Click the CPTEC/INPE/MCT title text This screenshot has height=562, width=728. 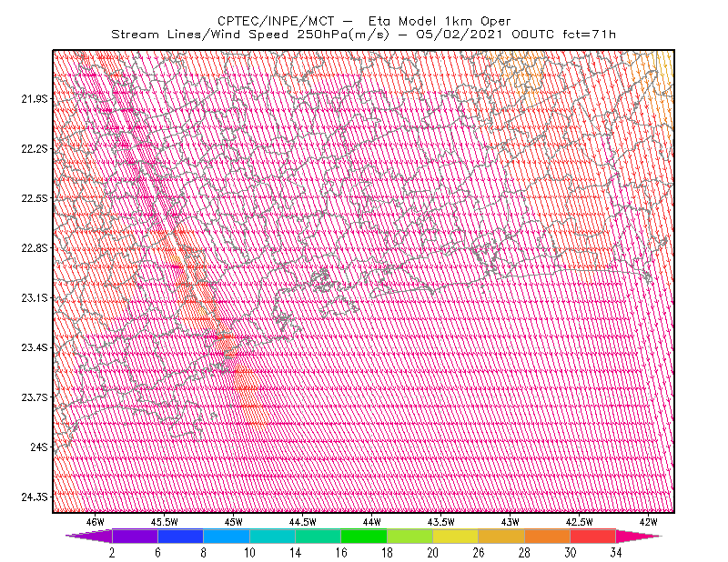276,21
